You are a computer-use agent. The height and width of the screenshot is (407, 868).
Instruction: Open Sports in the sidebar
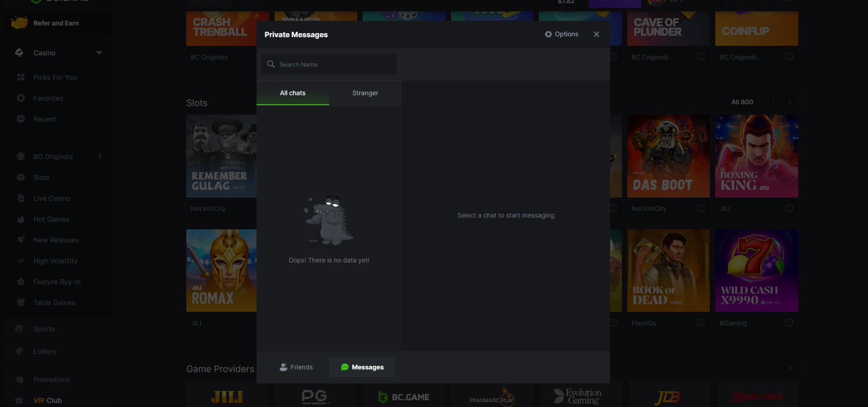(44, 329)
